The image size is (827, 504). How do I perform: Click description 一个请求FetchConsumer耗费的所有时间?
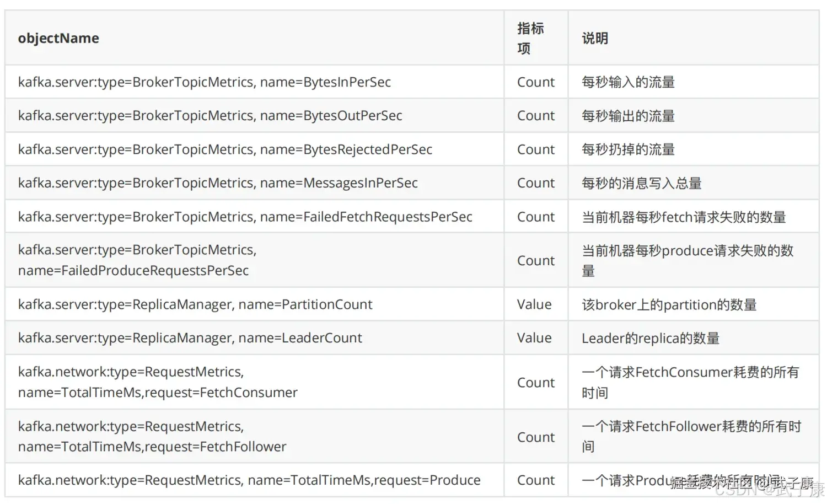[x=690, y=382]
